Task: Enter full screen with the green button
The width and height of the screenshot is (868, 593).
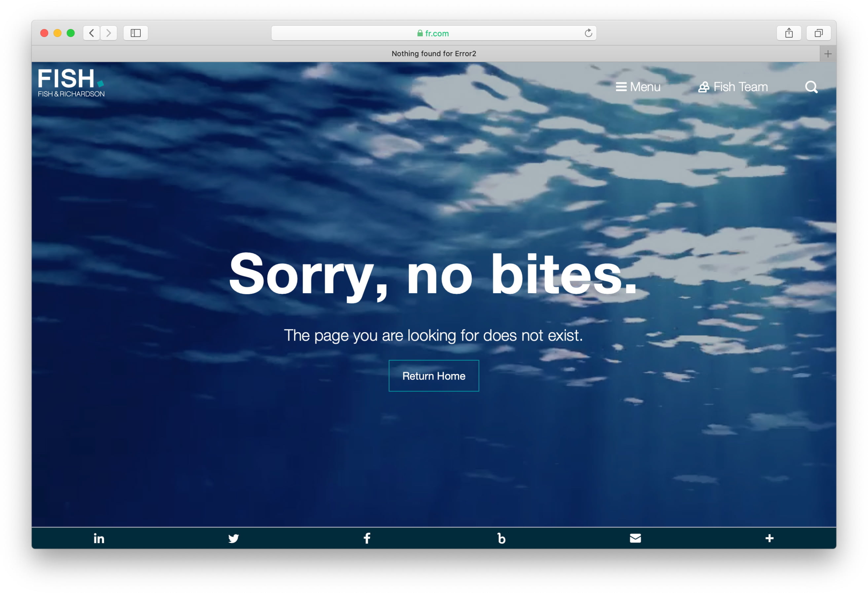Action: click(x=71, y=33)
